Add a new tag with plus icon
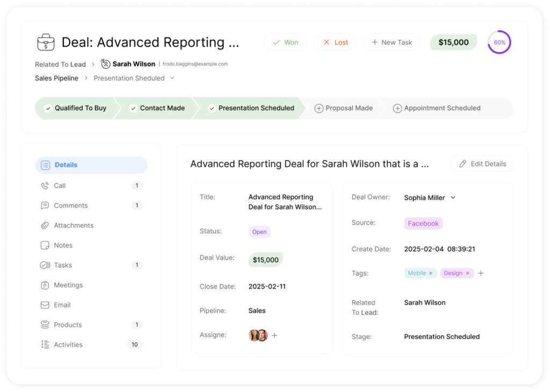 (481, 273)
